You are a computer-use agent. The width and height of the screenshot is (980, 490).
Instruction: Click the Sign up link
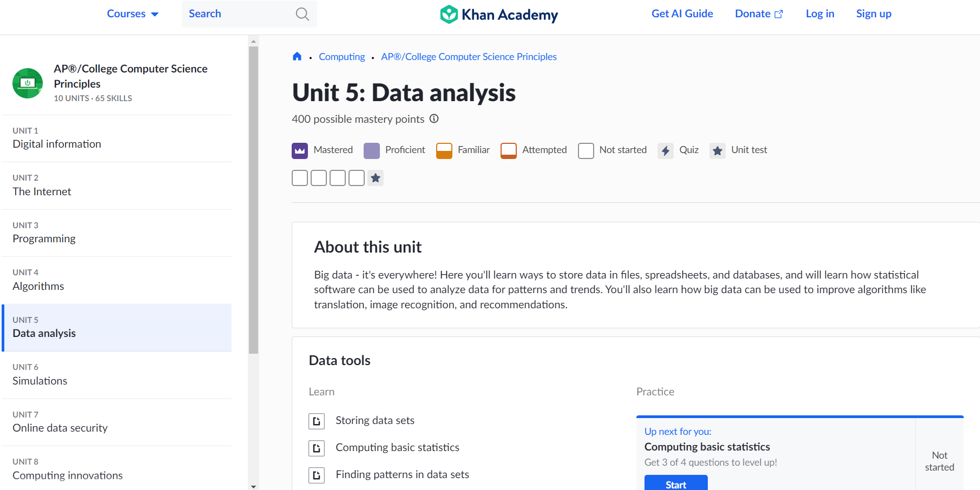[873, 14]
